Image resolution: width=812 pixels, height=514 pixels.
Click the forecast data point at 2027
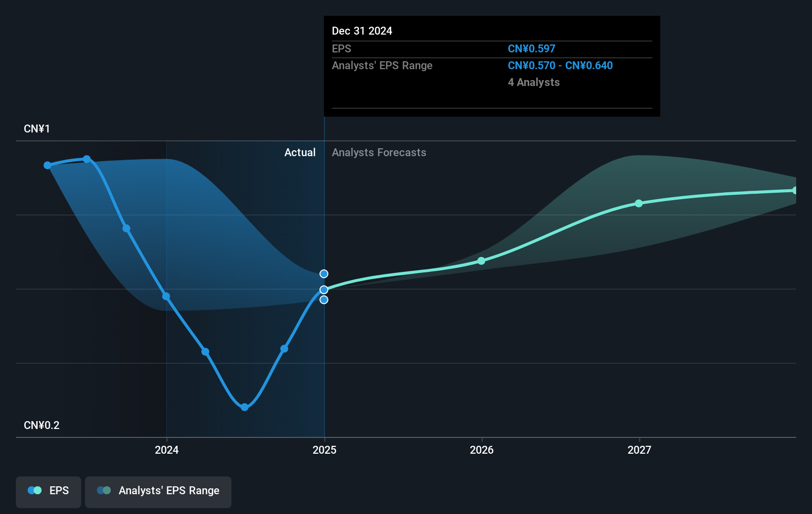[639, 204]
